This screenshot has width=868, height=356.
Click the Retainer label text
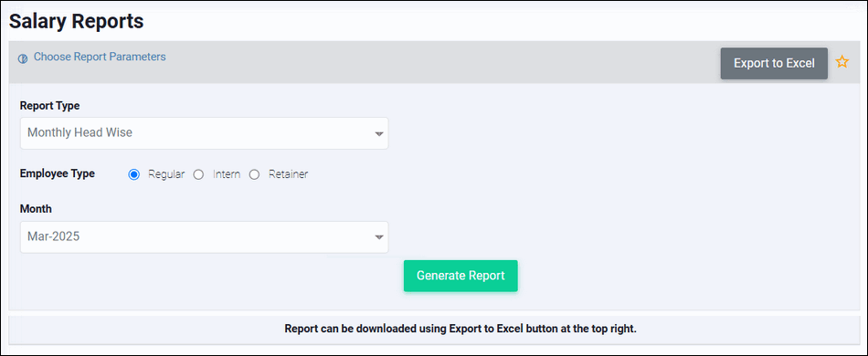pos(289,174)
